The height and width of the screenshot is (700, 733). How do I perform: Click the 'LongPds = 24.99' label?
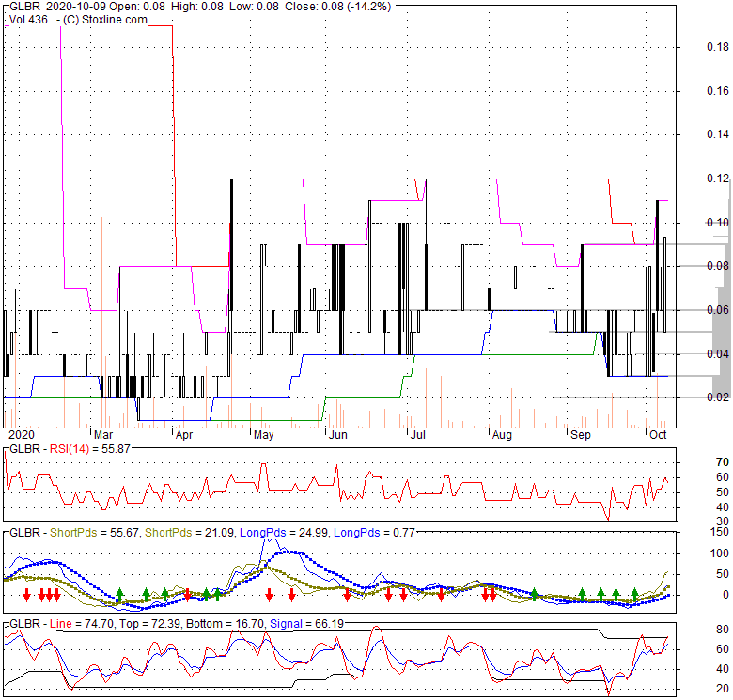[x=285, y=533]
